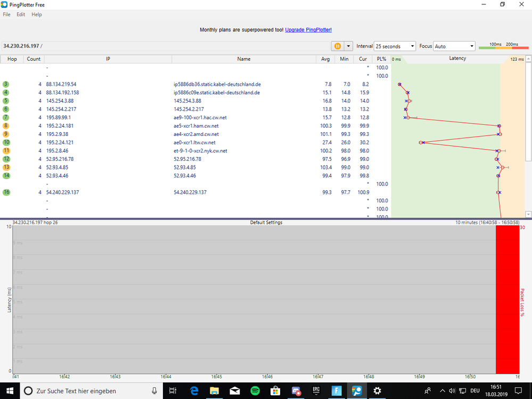This screenshot has height=399, width=532.
Task: Select IP 54.240.229.137 in the IP column
Action: click(62, 192)
